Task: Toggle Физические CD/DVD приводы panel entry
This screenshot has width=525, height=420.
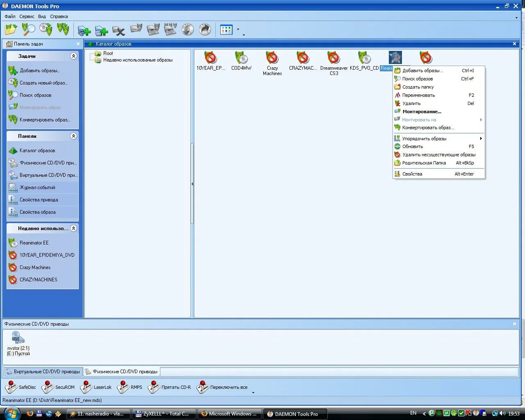Action: click(42, 163)
